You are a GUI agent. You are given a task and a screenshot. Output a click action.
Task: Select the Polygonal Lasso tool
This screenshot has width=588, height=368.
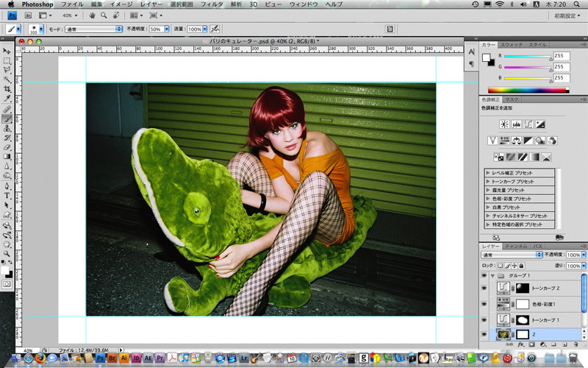click(7, 70)
